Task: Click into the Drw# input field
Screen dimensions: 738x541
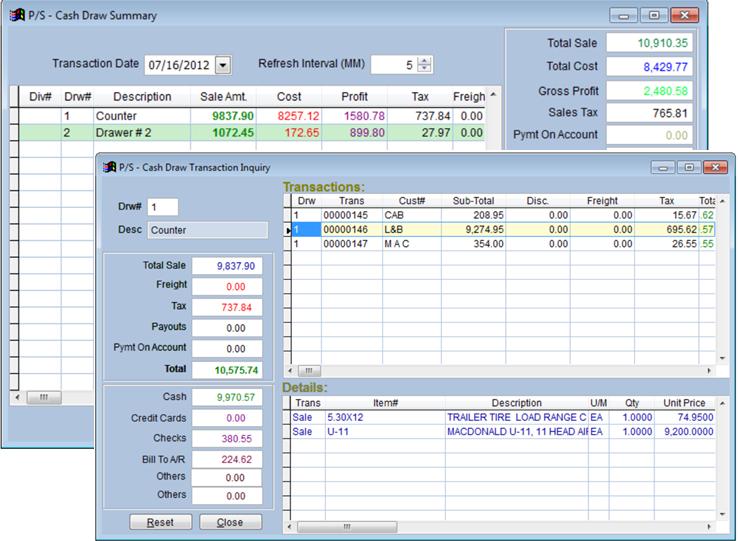Action: pyautogui.click(x=162, y=207)
